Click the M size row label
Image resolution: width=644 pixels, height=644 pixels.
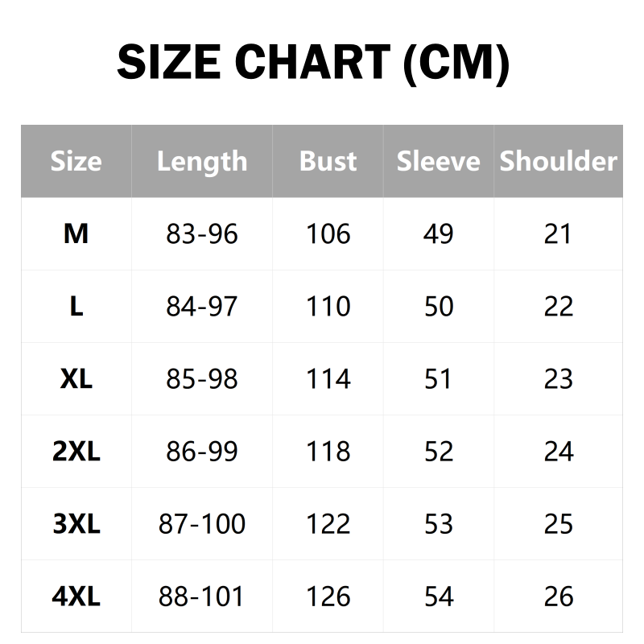pos(76,233)
